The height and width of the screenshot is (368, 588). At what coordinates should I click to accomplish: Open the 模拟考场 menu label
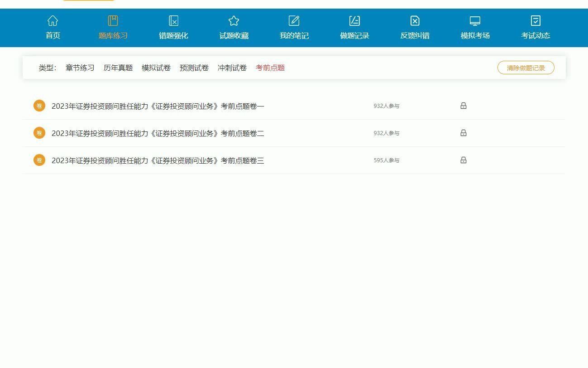475,36
